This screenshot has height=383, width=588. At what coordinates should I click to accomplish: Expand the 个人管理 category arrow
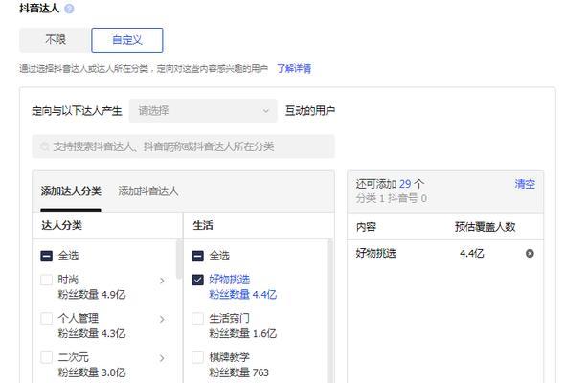click(x=162, y=319)
